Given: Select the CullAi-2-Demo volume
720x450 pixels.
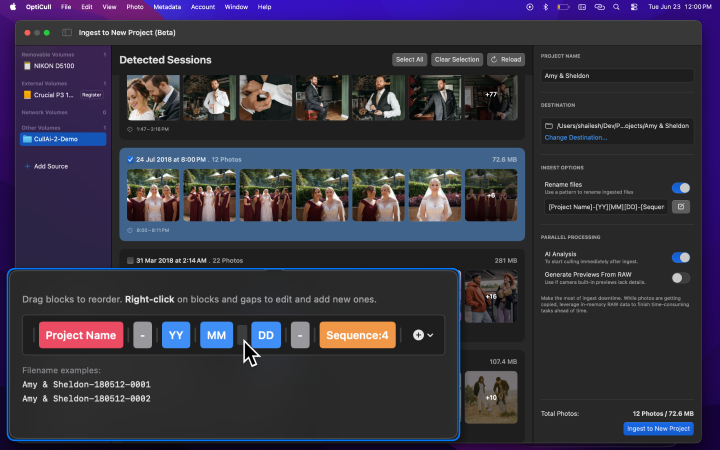Looking at the screenshot, I should (63, 139).
